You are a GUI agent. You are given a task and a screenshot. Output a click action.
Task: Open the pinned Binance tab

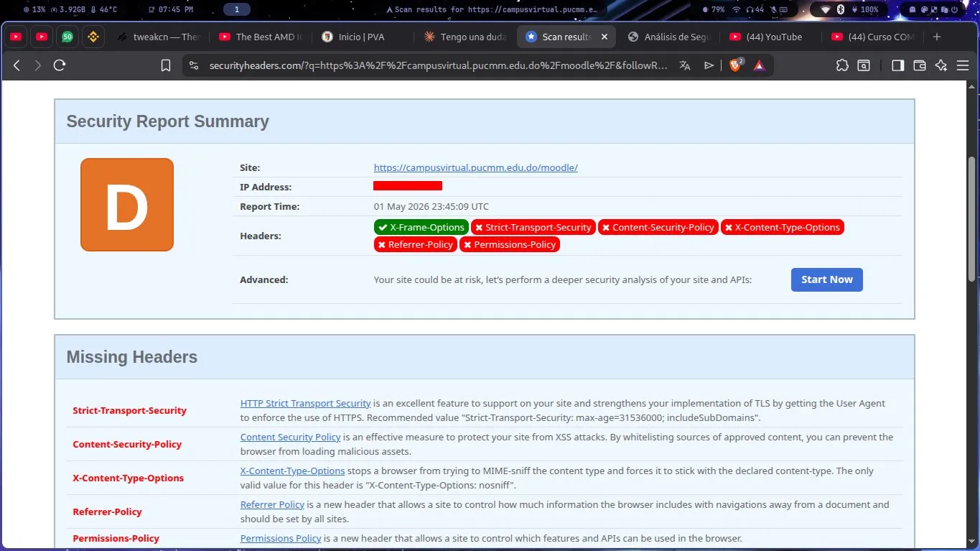93,37
